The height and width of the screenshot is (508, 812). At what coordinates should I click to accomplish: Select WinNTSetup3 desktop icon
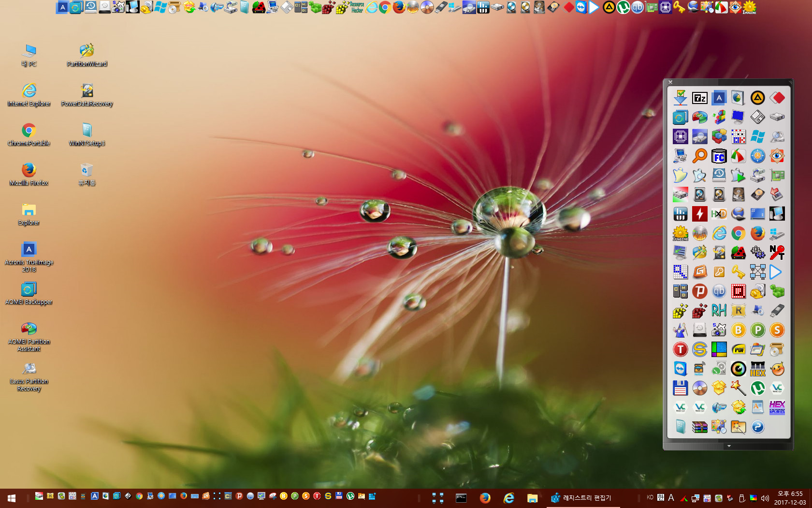pyautogui.click(x=87, y=134)
